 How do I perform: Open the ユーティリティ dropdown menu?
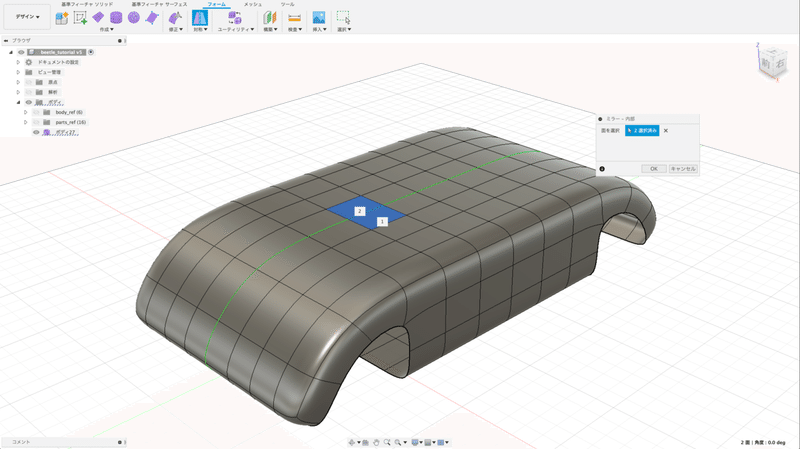[x=235, y=30]
